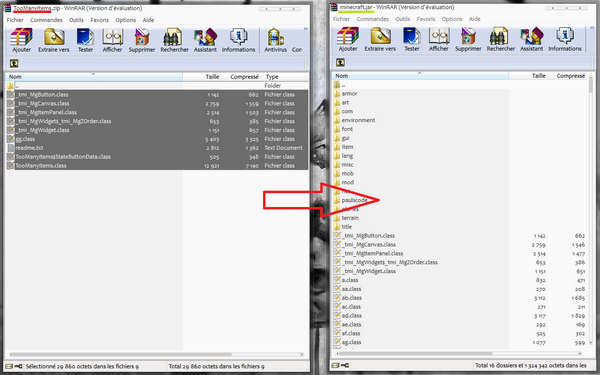Image resolution: width=600 pixels, height=375 pixels.
Task: Click Ajouter icon in TooManyItems window
Action: coord(21,40)
